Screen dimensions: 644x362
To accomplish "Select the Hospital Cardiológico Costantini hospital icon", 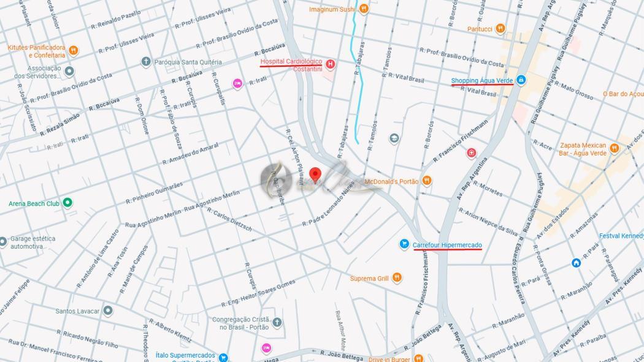I will (x=330, y=64).
